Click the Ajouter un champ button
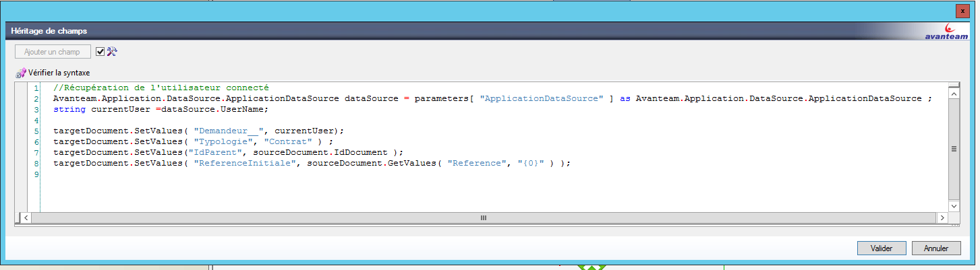 pos(53,52)
